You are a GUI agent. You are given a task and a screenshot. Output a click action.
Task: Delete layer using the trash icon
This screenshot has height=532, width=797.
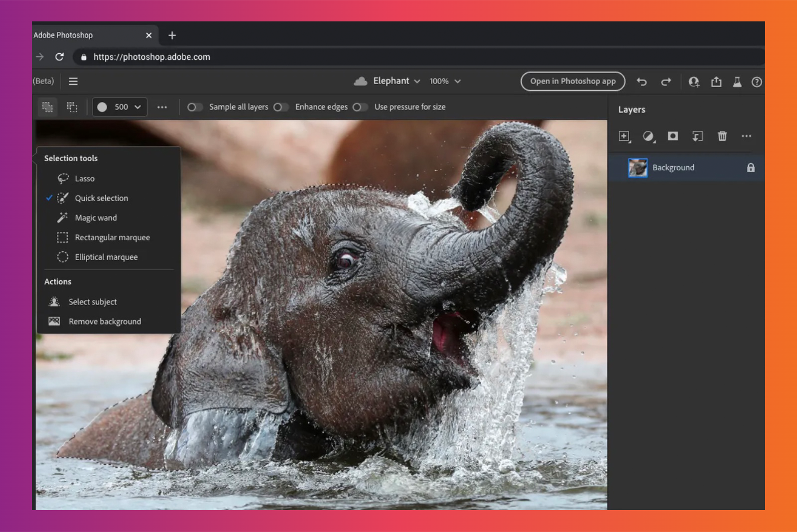[722, 136]
